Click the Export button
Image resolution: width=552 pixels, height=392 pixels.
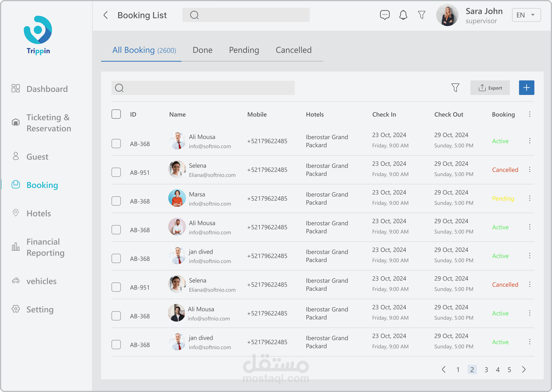point(490,88)
